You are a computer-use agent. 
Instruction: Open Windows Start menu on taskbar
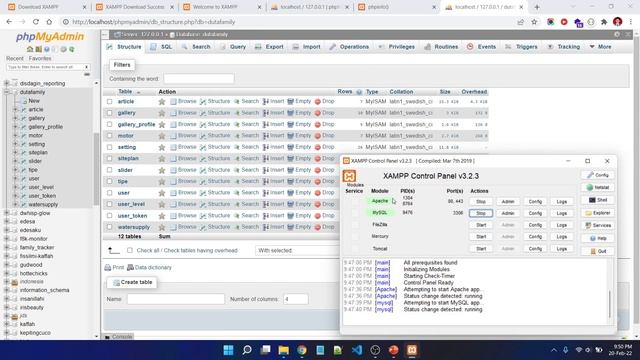click(x=229, y=350)
